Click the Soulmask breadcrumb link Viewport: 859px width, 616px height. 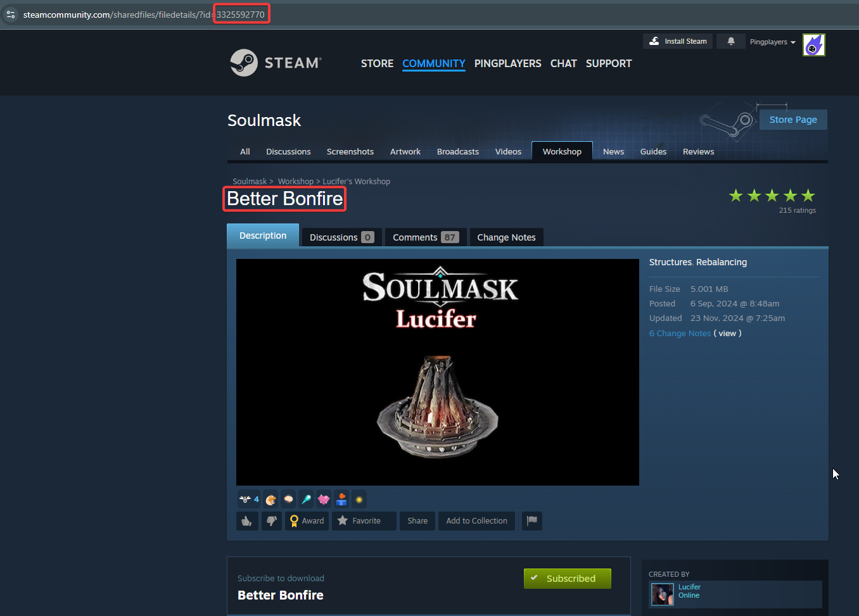point(250,181)
